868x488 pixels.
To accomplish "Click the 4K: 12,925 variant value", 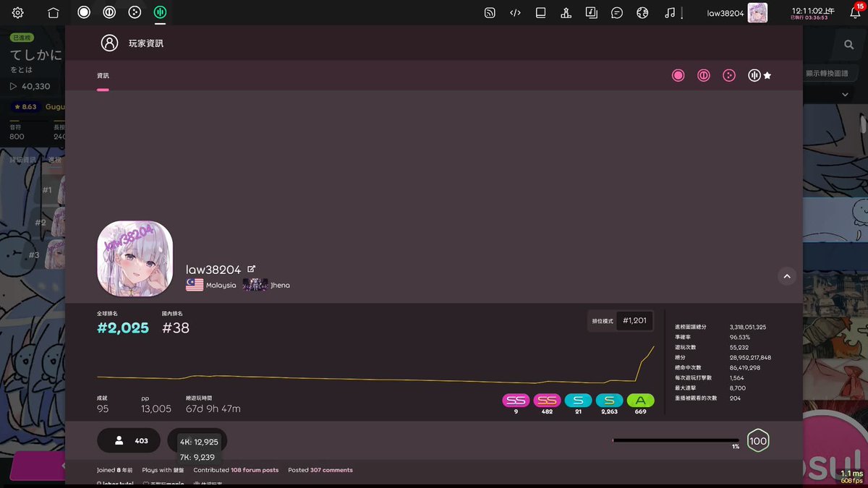I will (199, 442).
